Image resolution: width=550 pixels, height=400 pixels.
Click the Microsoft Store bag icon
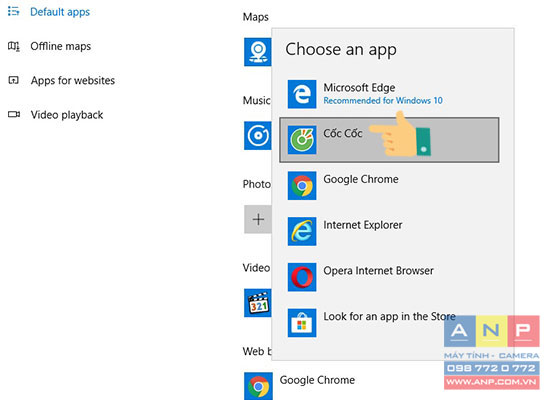click(x=302, y=323)
